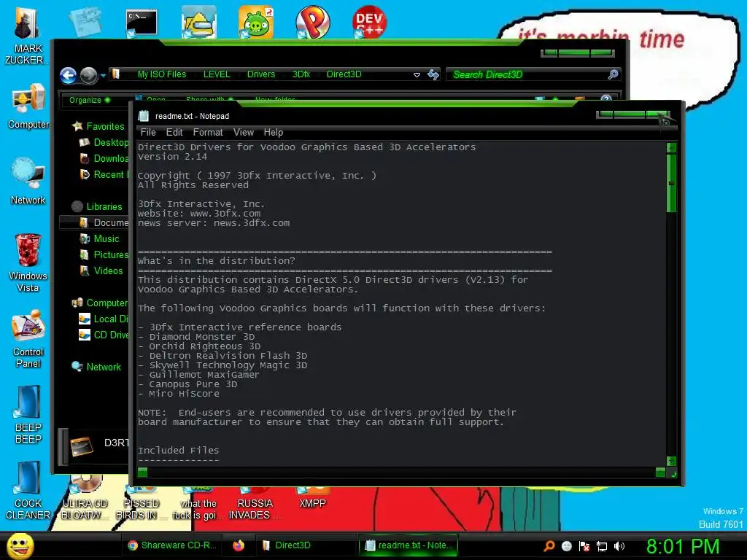
Task: Click the volume speaker tray icon
Action: click(x=619, y=546)
